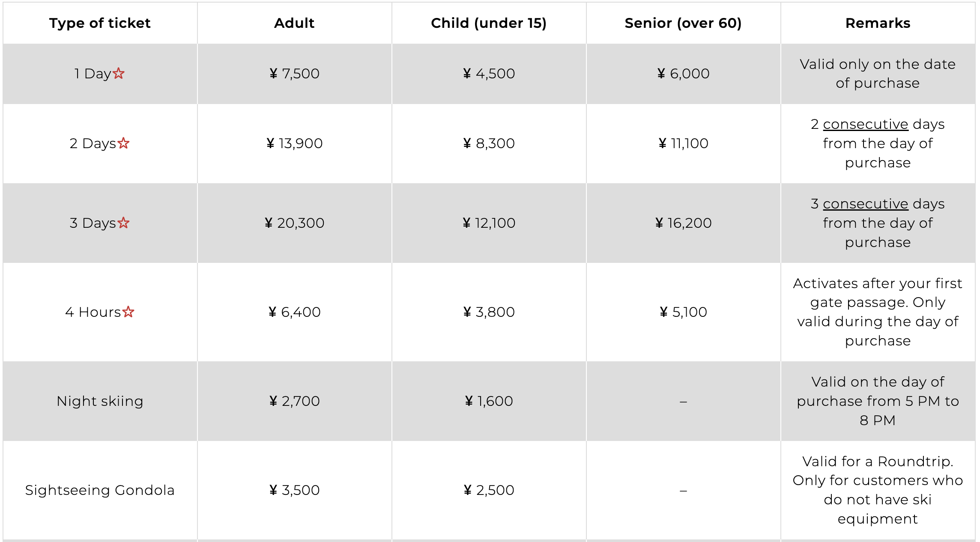This screenshot has width=980, height=542.
Task: Click the red star beside 1 Day
Action: click(119, 74)
